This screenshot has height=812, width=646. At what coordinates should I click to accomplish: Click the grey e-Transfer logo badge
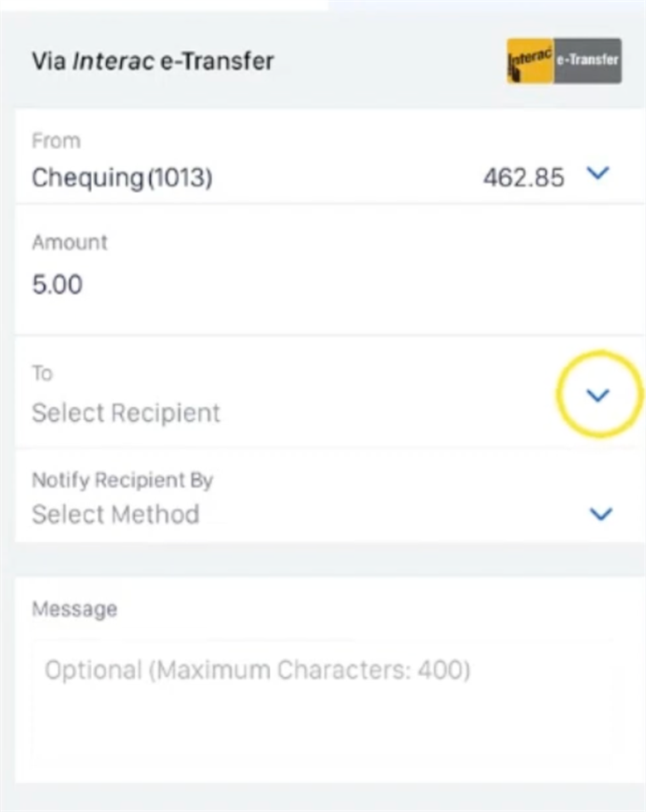pos(587,61)
